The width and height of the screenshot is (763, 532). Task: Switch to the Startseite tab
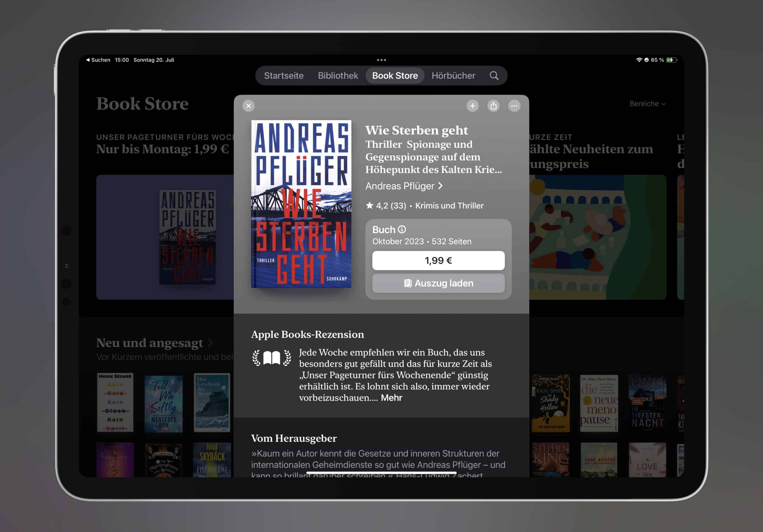tap(283, 76)
